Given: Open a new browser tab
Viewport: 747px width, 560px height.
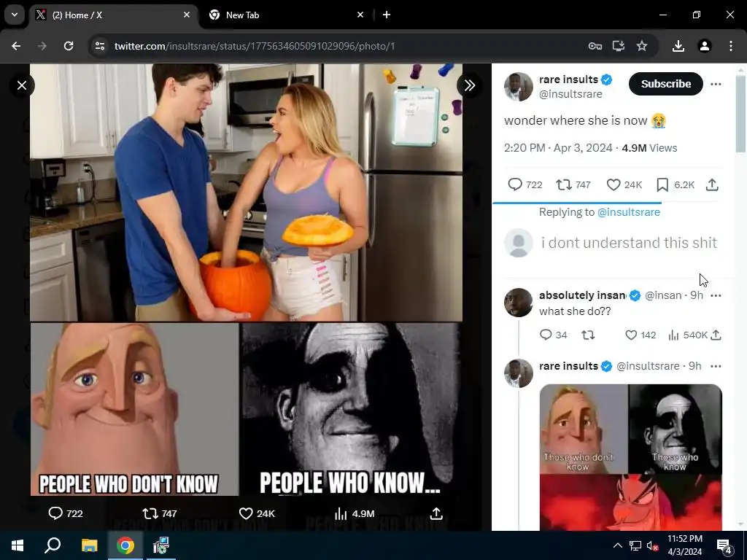Looking at the screenshot, I should (x=387, y=15).
